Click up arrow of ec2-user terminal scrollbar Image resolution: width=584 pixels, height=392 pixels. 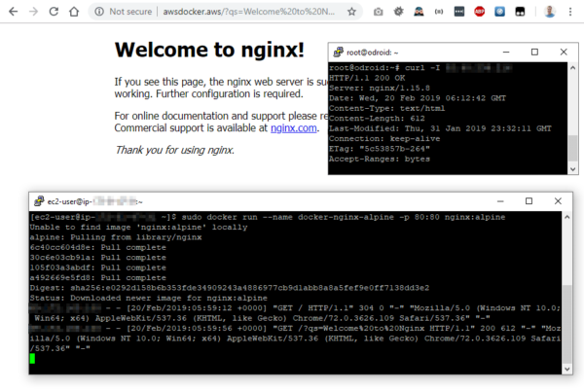tap(566, 217)
